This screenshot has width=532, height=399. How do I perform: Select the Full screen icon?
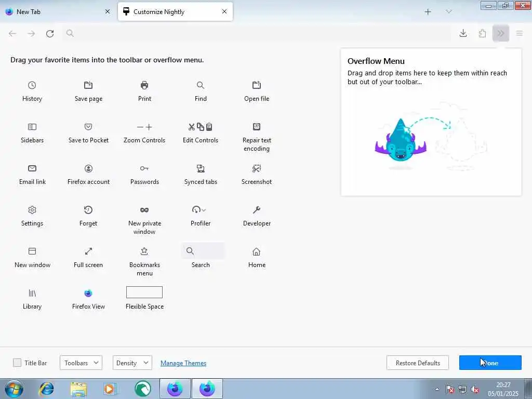tap(88, 251)
